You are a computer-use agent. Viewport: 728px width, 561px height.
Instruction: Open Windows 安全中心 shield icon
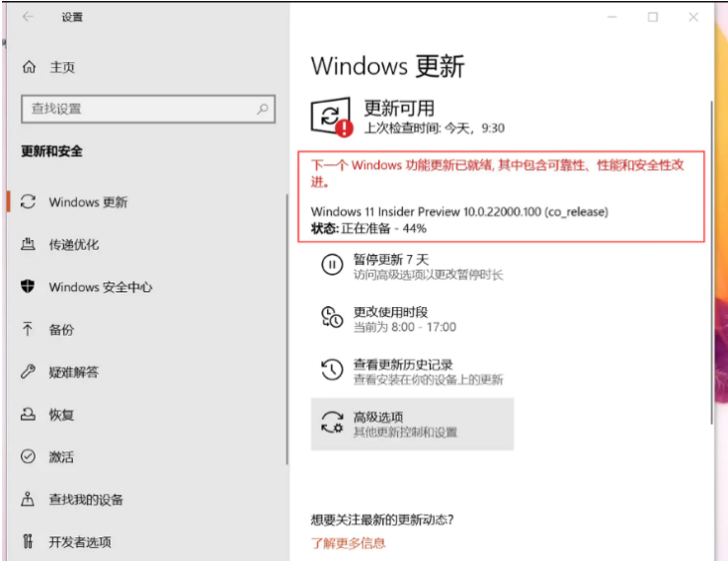[28, 286]
